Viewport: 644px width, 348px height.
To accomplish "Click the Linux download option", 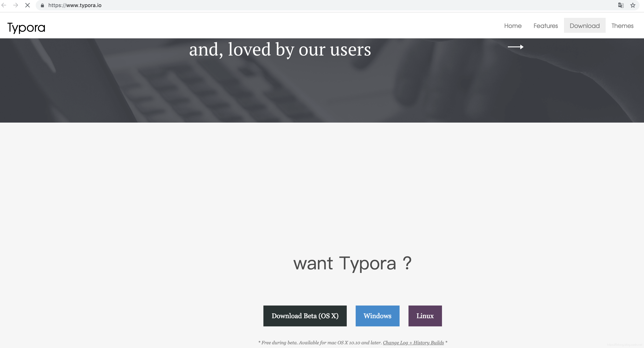I will 425,316.
